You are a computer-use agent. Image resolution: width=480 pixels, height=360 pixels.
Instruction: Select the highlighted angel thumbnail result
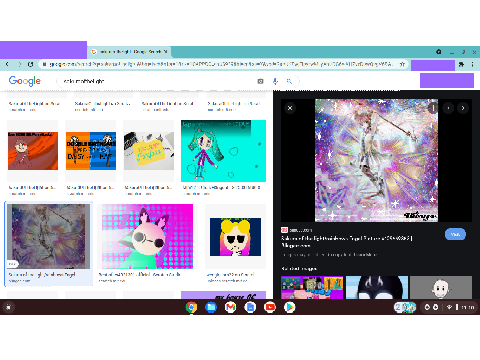pyautogui.click(x=49, y=236)
